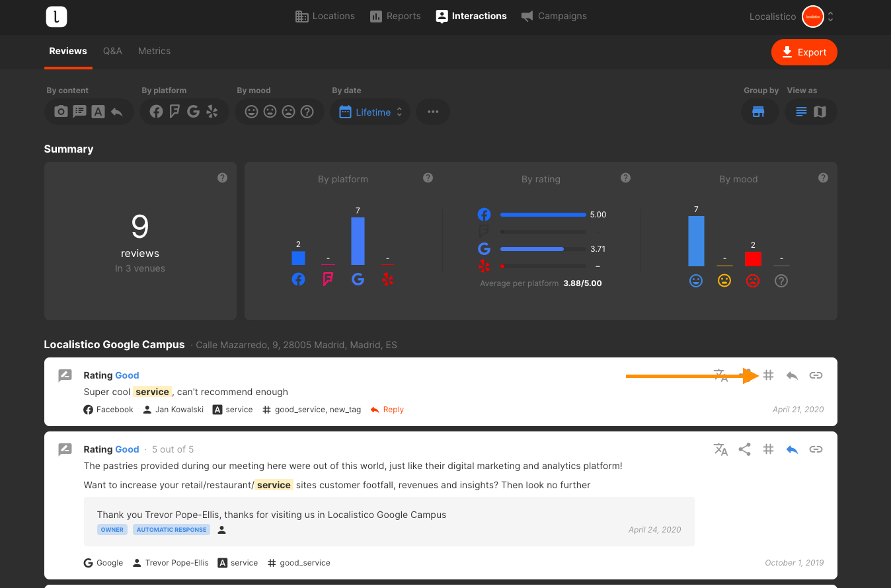Click the Group by venue store icon

tap(758, 112)
